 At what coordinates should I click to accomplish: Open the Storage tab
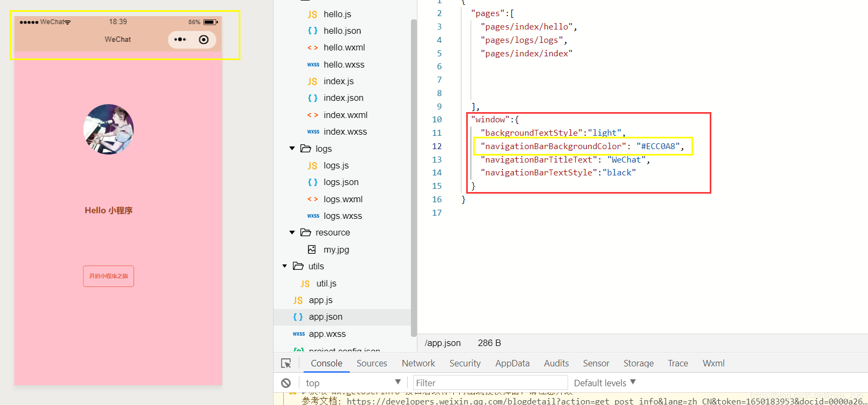[x=638, y=363]
